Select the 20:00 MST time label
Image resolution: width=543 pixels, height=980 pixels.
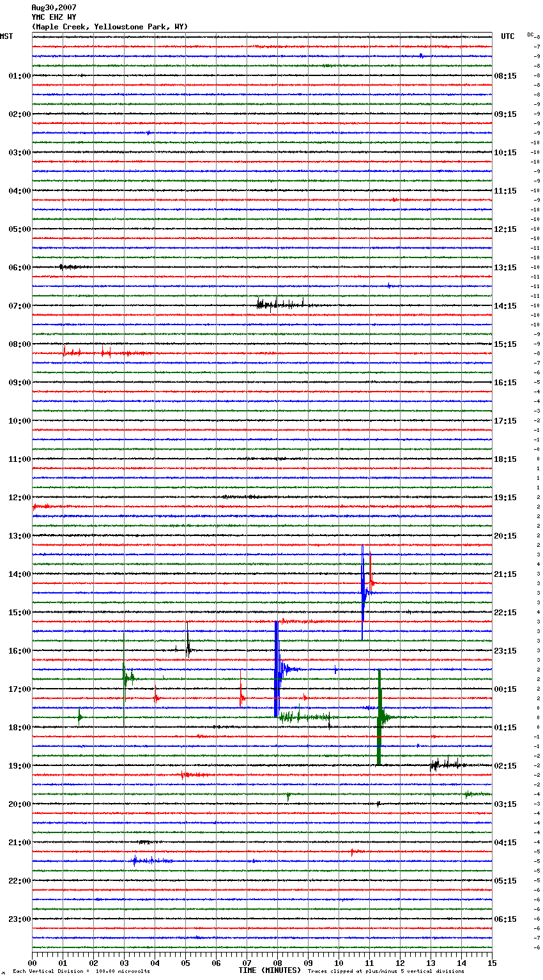click(20, 804)
